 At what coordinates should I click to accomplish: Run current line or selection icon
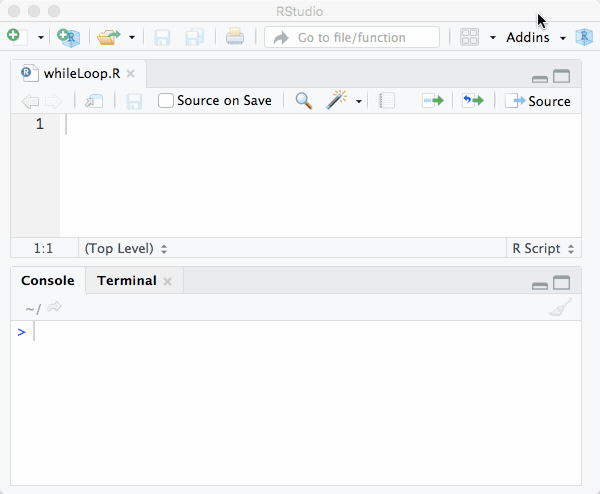(x=433, y=101)
